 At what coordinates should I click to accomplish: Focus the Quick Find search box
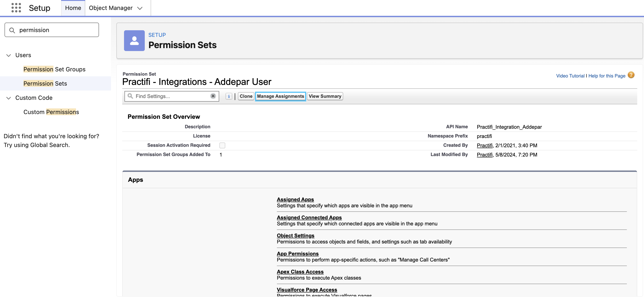pyautogui.click(x=52, y=30)
